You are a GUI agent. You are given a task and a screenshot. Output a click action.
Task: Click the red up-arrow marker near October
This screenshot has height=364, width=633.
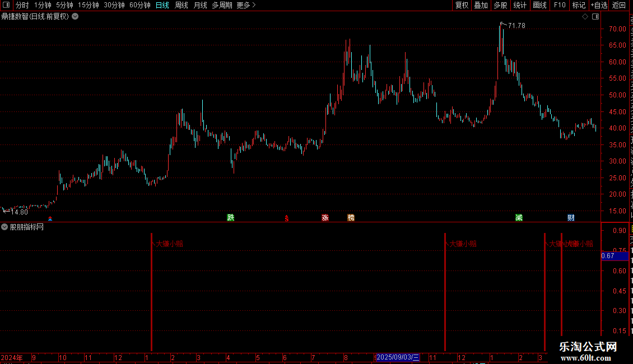(x=50, y=219)
